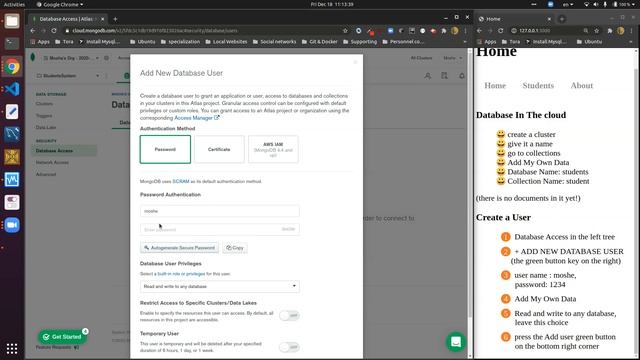Viewport: 640px width, 360px height.
Task: Show Applications grid at dock bottom
Action: (x=12, y=348)
